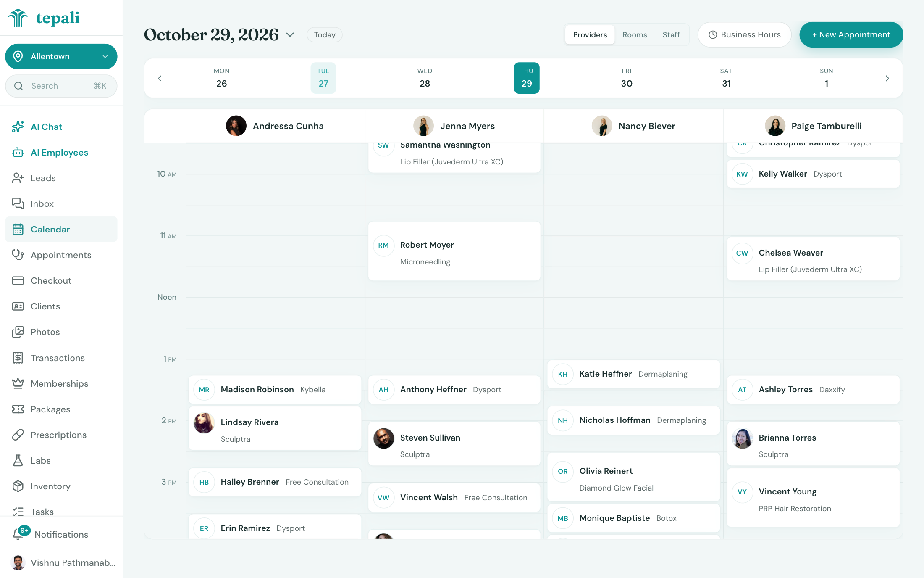Select Tuesday 27 in week strip
Screen dimensions: 924x578
pos(323,78)
